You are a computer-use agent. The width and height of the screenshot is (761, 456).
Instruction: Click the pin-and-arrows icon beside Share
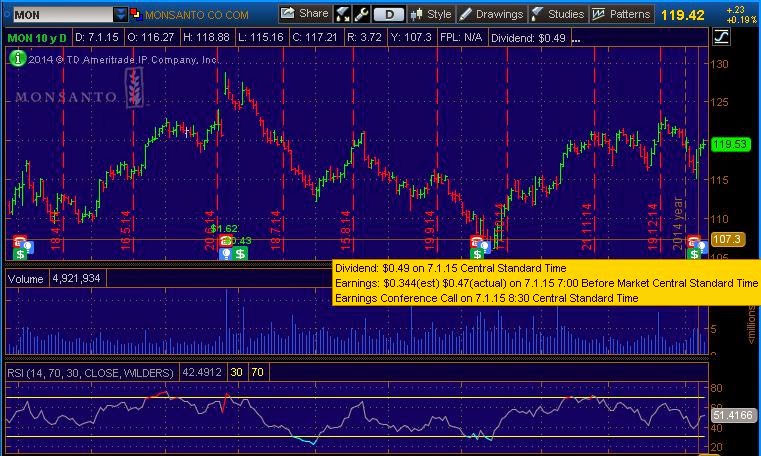[342, 14]
